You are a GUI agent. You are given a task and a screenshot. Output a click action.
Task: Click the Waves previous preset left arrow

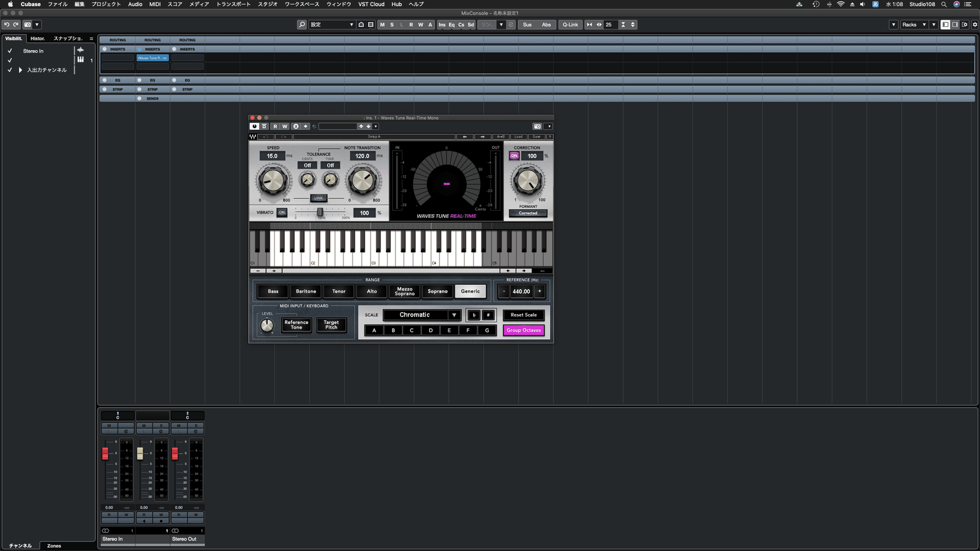point(465,137)
